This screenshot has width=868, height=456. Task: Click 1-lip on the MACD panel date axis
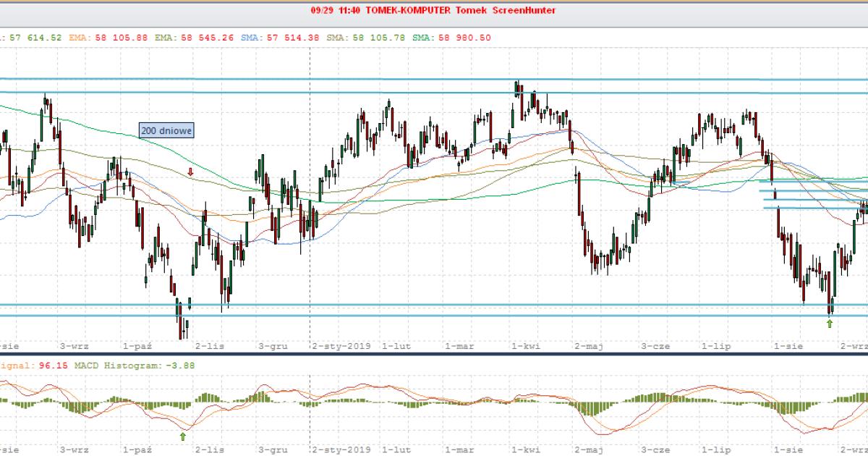(x=715, y=449)
